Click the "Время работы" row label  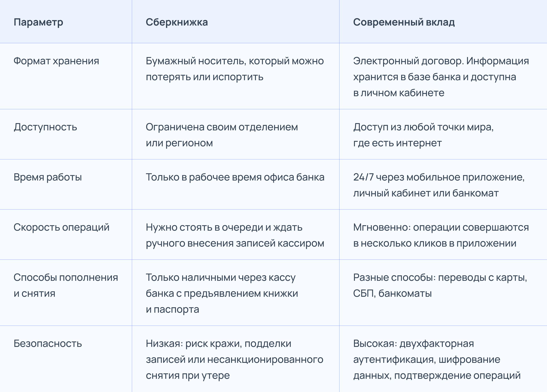tap(48, 177)
